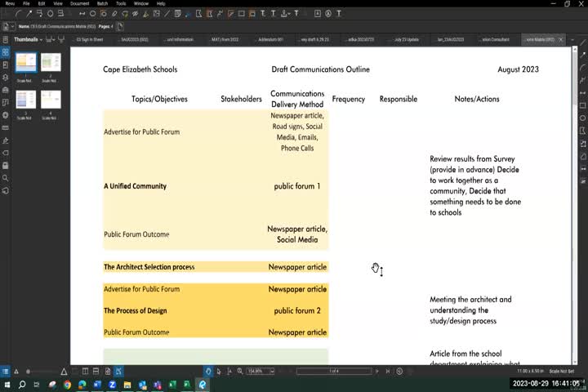This screenshot has width=588, height=392.
Task: Go to the next page
Action: (x=377, y=372)
